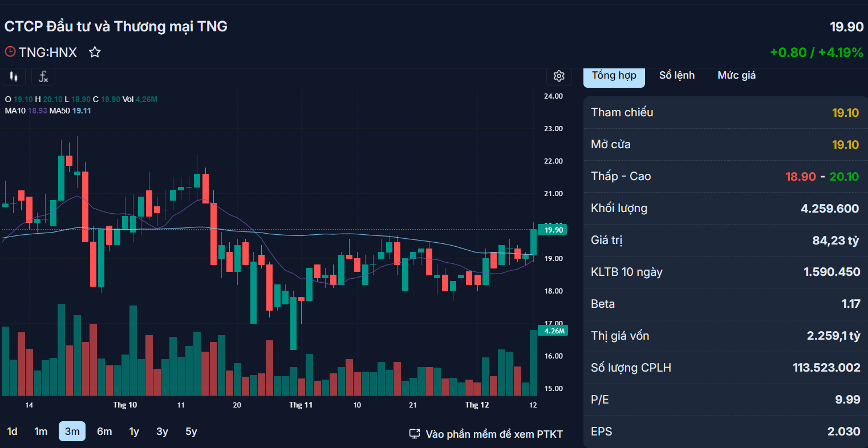868x448 pixels.
Task: Click the header last price 19.90
Action: (x=847, y=27)
